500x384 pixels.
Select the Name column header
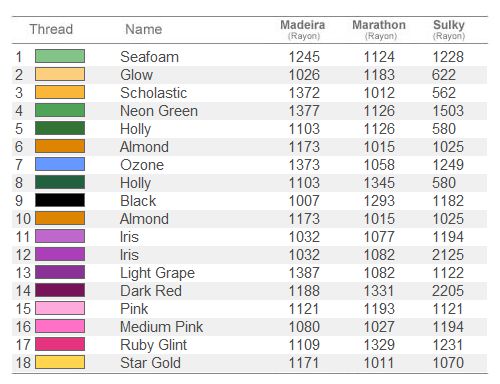click(144, 29)
